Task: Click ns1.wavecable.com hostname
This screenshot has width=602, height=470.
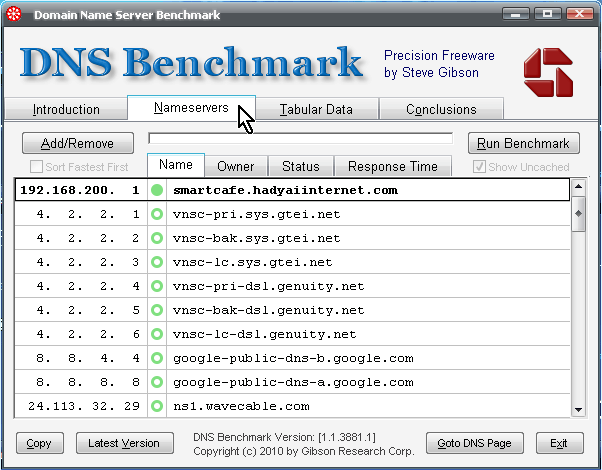Action: (241, 406)
